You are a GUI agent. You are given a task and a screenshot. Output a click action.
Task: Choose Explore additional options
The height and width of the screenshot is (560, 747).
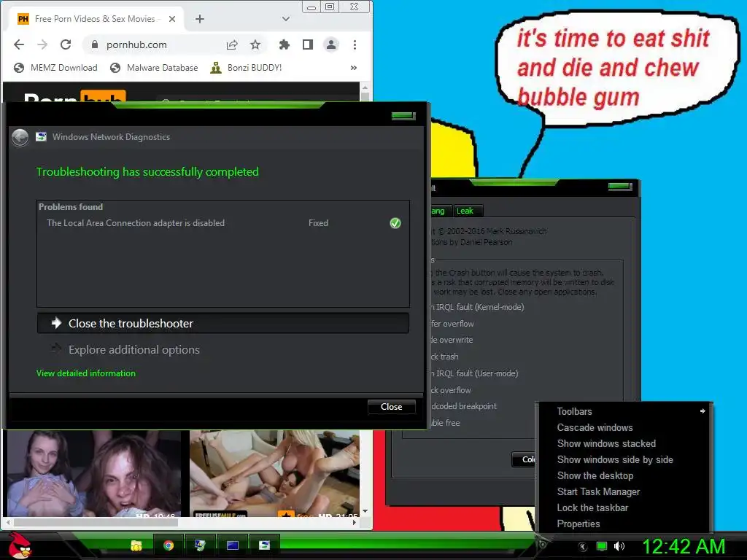click(125, 349)
